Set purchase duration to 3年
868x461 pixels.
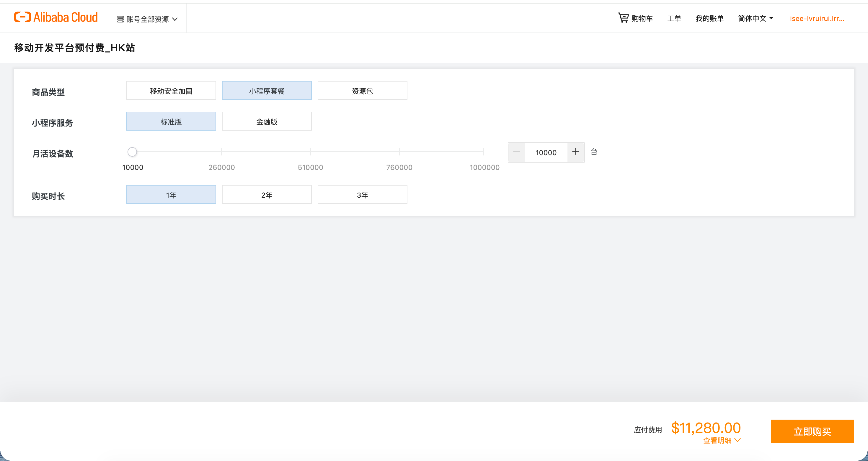[x=362, y=194]
